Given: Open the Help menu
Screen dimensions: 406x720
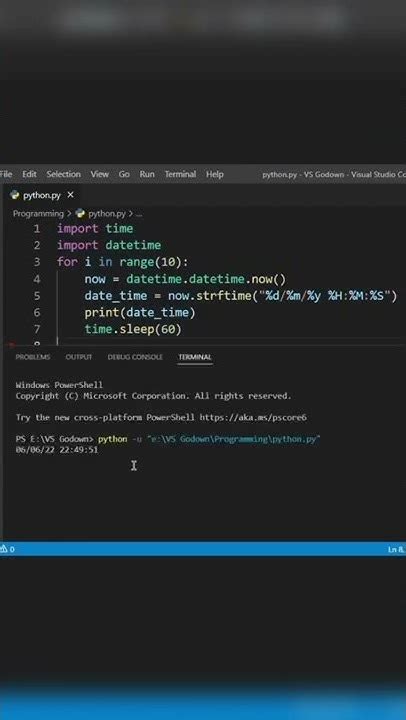Looking at the screenshot, I should click(x=214, y=174).
